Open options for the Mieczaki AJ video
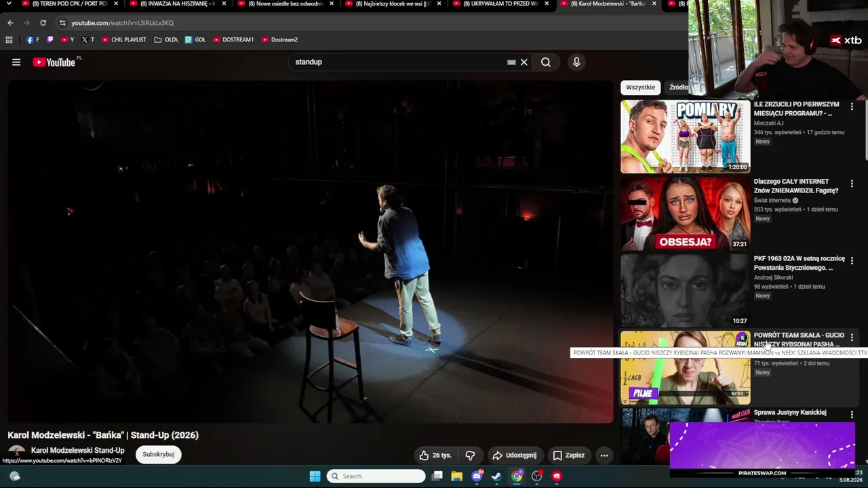This screenshot has width=868, height=488. pyautogui.click(x=852, y=106)
